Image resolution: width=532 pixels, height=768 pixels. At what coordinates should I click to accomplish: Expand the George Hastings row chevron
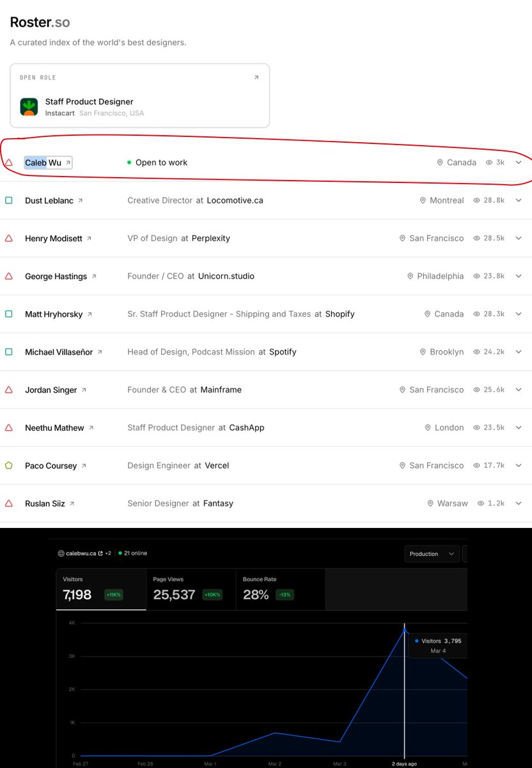[519, 276]
